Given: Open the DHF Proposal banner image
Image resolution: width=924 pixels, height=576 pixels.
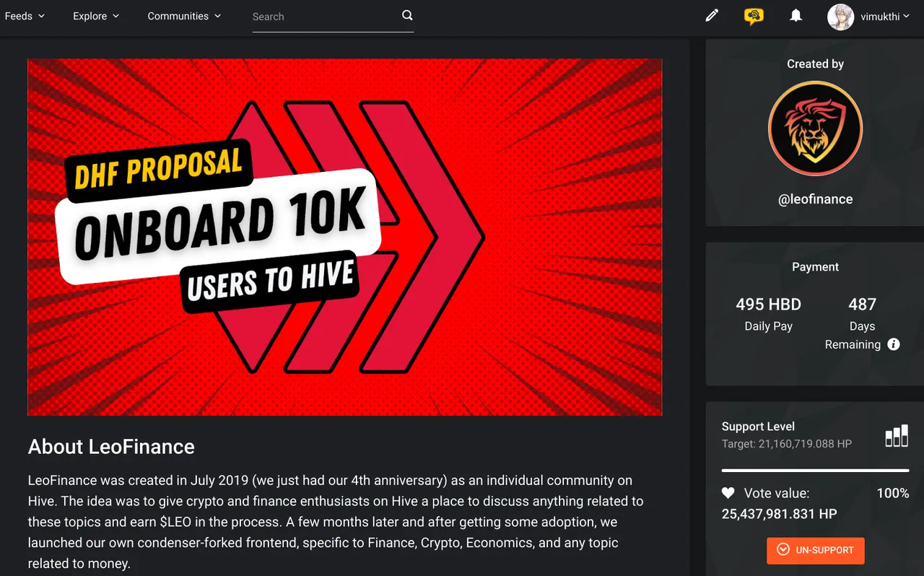Looking at the screenshot, I should point(344,237).
